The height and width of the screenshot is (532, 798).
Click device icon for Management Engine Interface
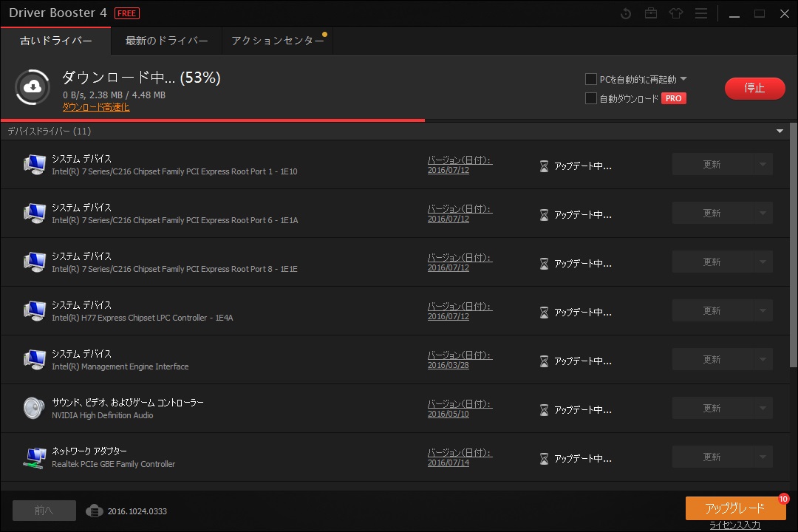click(34, 359)
